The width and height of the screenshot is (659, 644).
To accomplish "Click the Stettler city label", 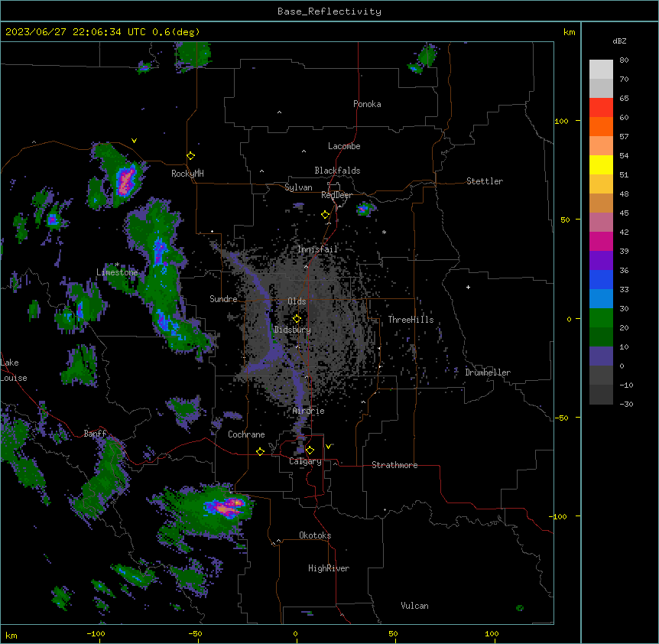I will coord(485,181).
